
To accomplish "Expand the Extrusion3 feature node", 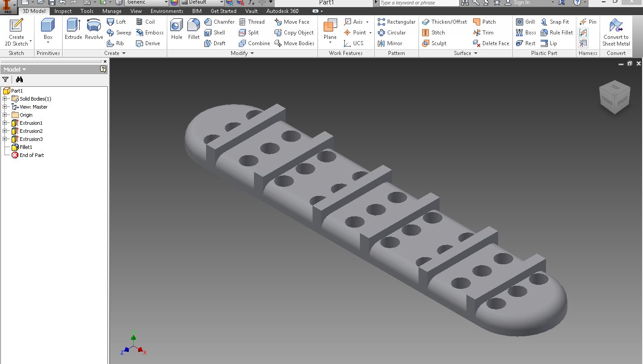I will (5, 139).
